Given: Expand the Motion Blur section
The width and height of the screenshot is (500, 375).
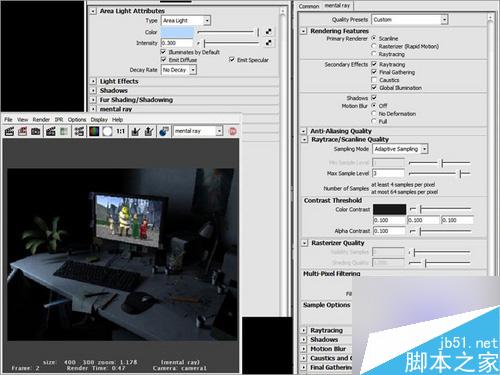Looking at the screenshot, I should [303, 349].
